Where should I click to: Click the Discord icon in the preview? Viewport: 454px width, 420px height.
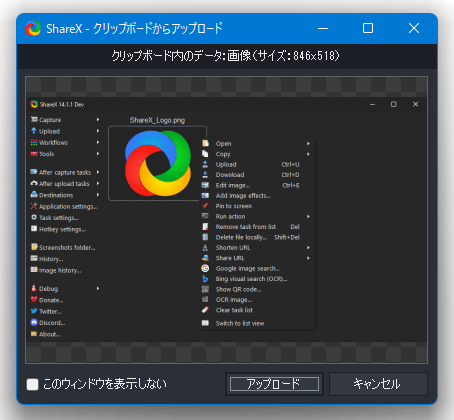(x=34, y=322)
